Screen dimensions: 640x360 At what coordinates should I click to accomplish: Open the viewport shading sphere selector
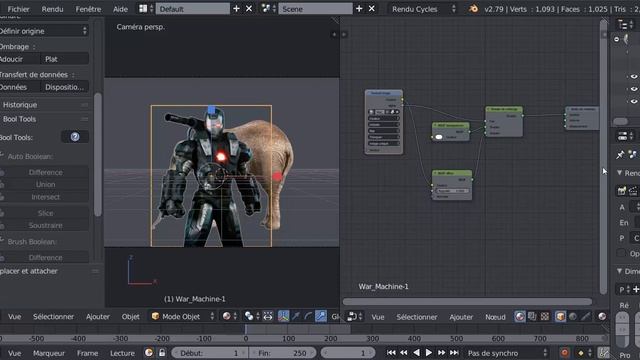point(229,316)
